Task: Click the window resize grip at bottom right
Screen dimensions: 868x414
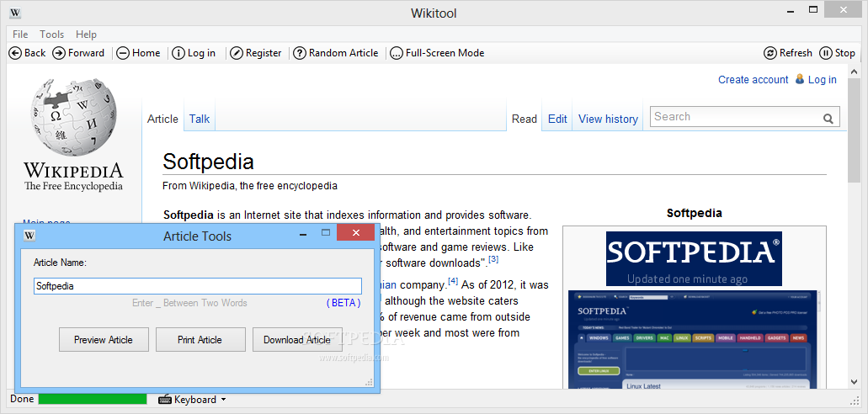Action: pyautogui.click(x=853, y=400)
